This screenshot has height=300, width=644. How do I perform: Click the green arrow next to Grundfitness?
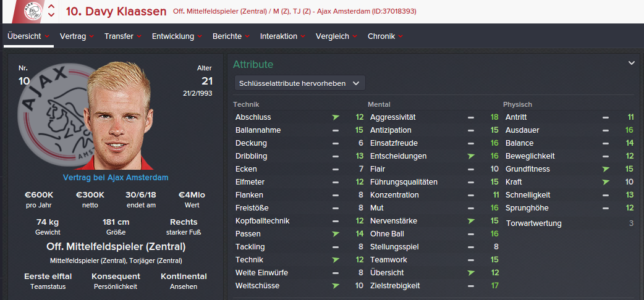pyautogui.click(x=606, y=169)
